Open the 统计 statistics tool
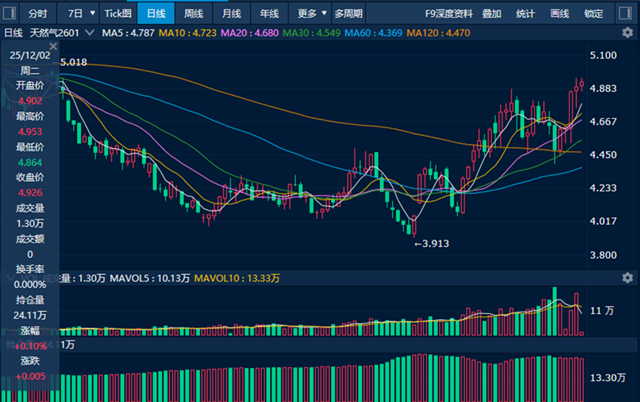The image size is (640, 402). (x=525, y=14)
